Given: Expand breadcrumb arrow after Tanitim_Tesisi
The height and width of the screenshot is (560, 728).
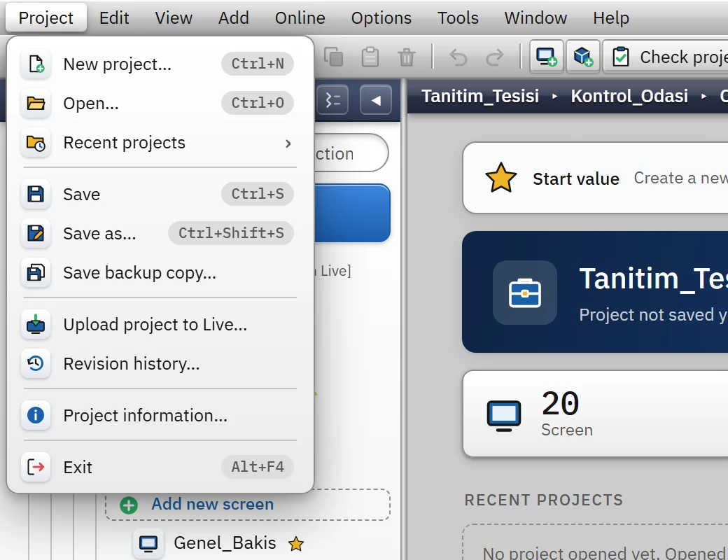Looking at the screenshot, I should 554,97.
